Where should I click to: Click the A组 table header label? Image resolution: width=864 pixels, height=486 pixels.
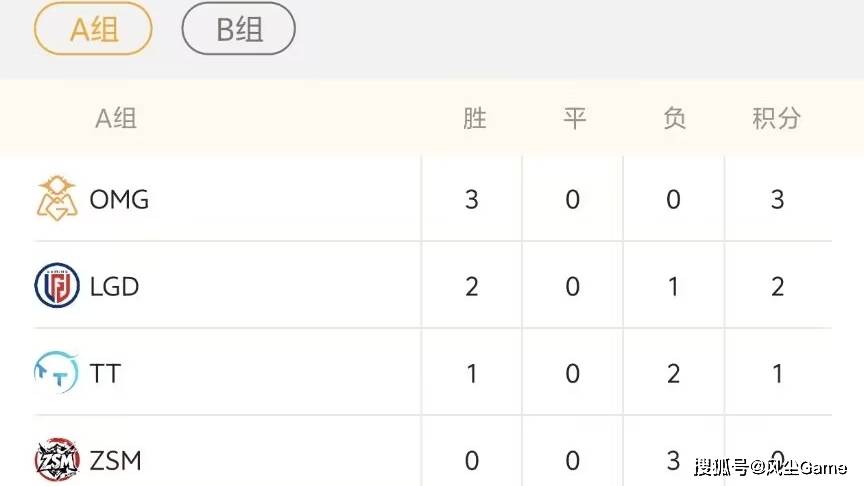coord(116,119)
